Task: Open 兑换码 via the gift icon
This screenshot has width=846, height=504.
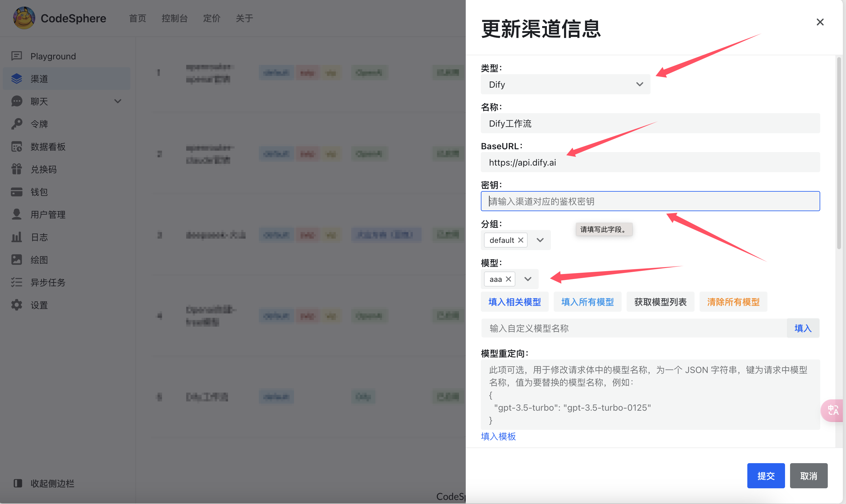Action: (16, 169)
